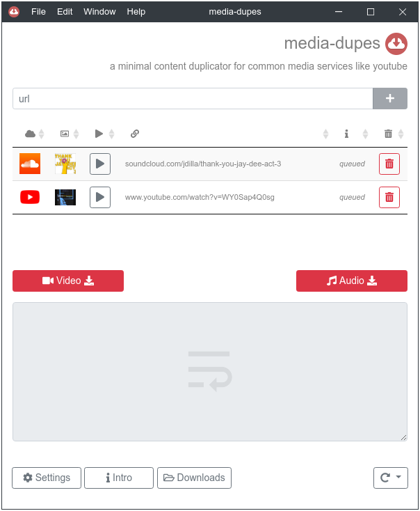Open the thank-you-jay-dee album art thumbnail
The image size is (420, 511).
coord(65,164)
